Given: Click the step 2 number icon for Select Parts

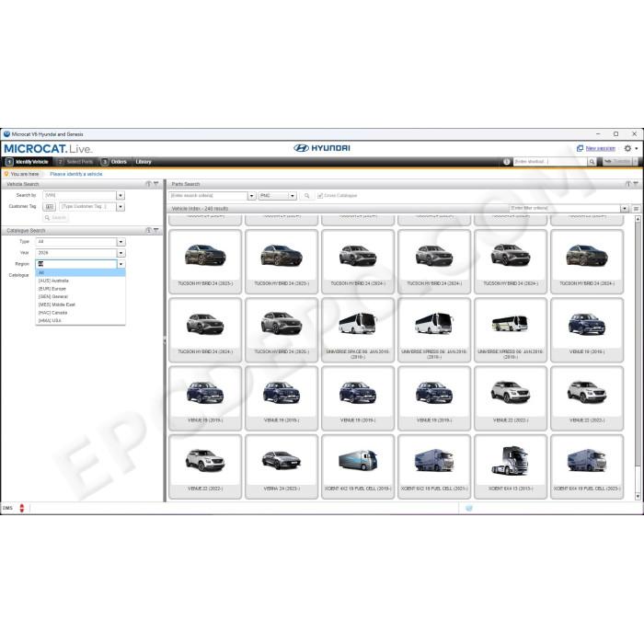Looking at the screenshot, I should (x=60, y=162).
